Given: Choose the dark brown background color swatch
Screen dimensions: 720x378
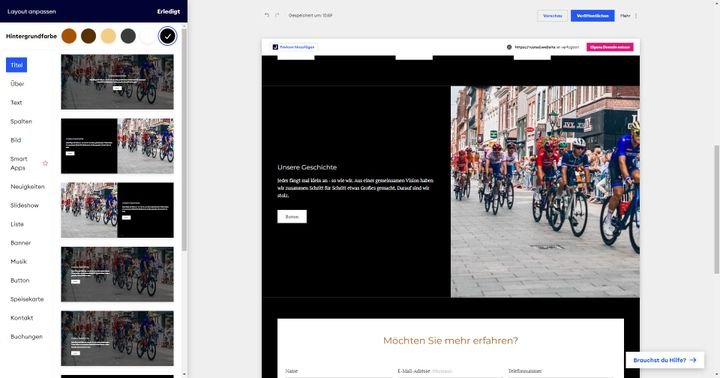Looking at the screenshot, I should [x=89, y=36].
